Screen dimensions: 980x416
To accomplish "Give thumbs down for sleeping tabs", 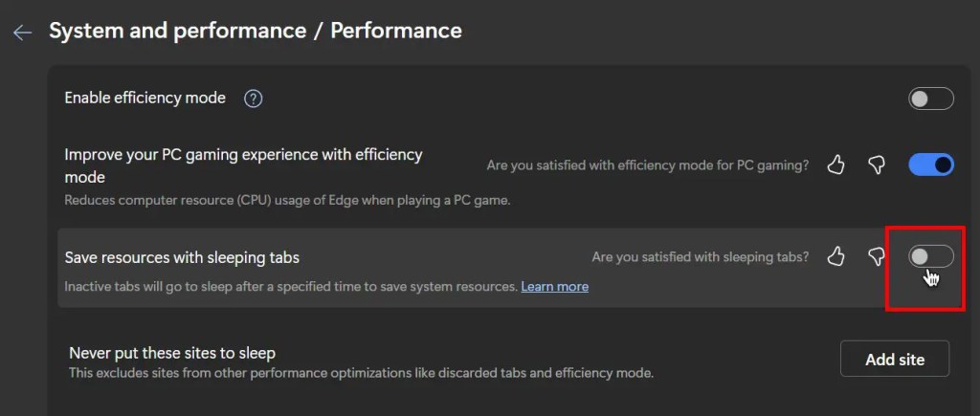I will [877, 256].
